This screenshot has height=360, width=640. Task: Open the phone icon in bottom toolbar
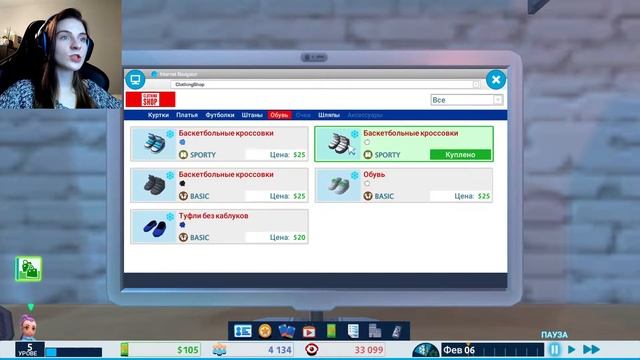(x=397, y=331)
